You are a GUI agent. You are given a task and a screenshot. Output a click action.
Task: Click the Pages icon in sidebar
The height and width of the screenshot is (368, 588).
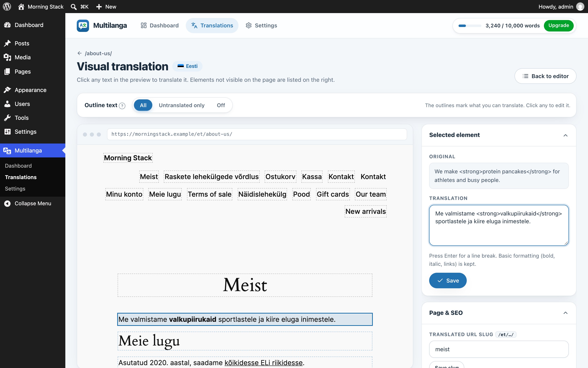[7, 72]
